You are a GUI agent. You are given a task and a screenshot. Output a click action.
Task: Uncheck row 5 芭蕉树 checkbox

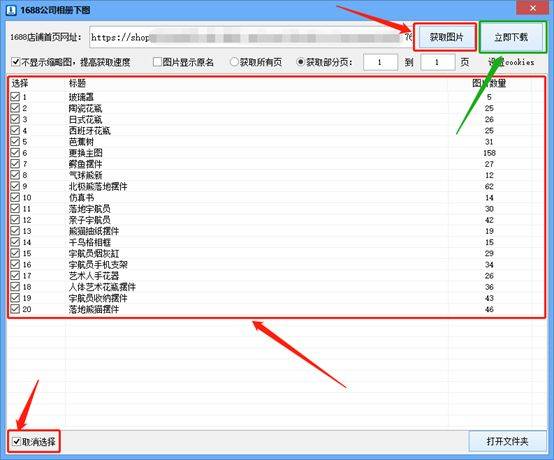click(x=15, y=141)
